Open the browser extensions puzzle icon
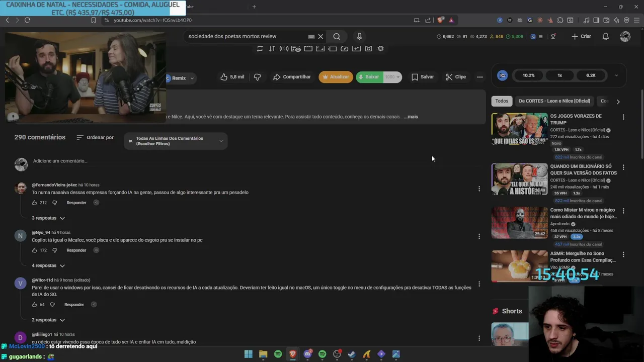 [x=560, y=20]
